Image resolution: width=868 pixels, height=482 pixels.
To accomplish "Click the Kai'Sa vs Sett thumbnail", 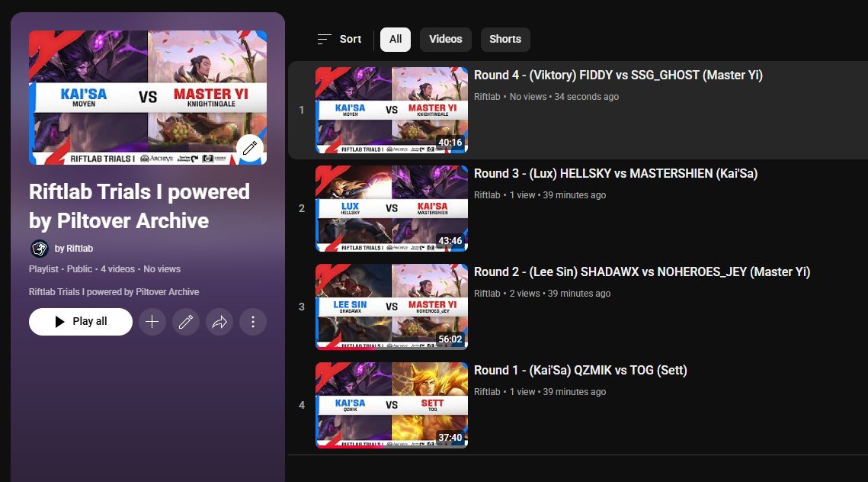I will [392, 405].
